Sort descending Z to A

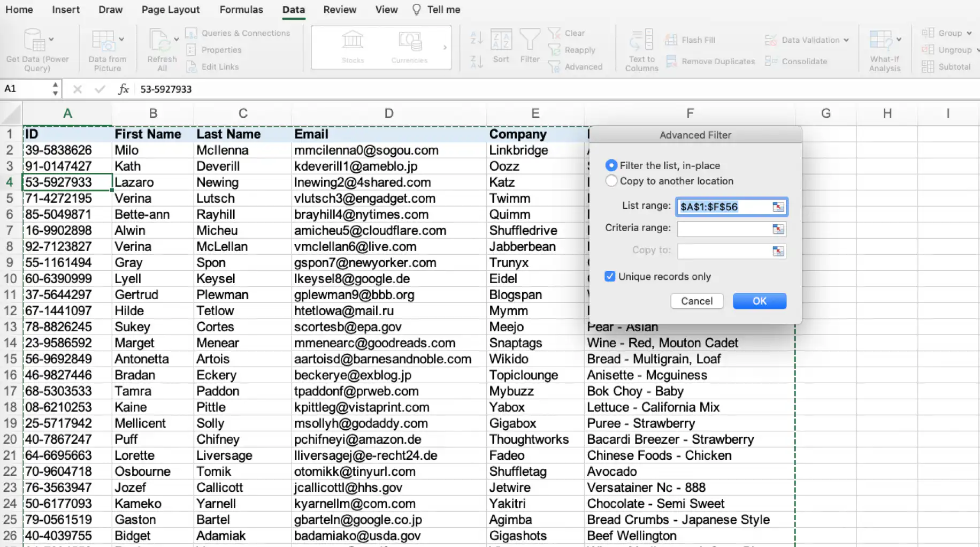tap(476, 61)
